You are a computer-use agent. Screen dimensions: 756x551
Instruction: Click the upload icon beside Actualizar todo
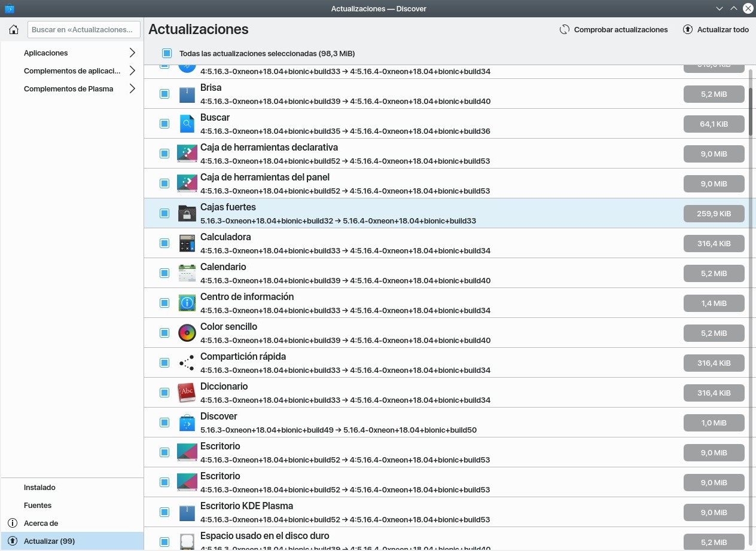688,29
